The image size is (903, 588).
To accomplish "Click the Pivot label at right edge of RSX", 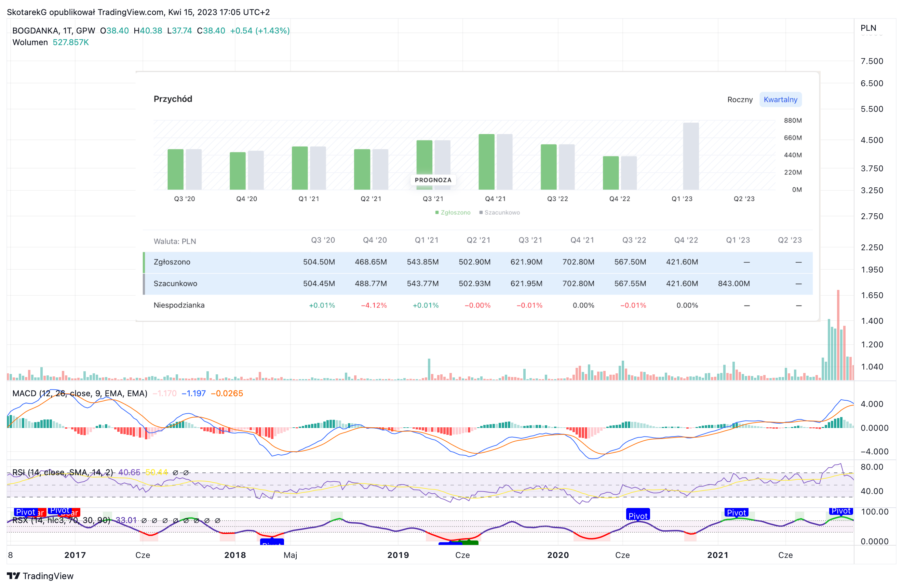I will 841,511.
